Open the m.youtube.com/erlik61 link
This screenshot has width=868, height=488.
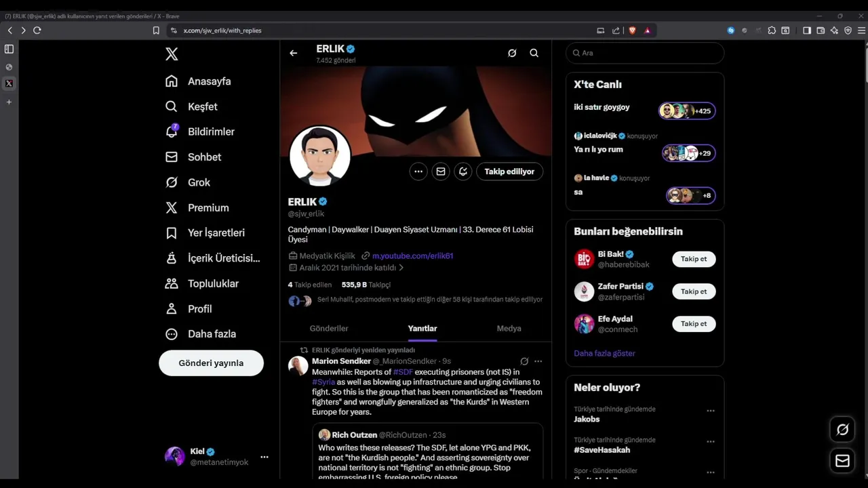pos(412,256)
